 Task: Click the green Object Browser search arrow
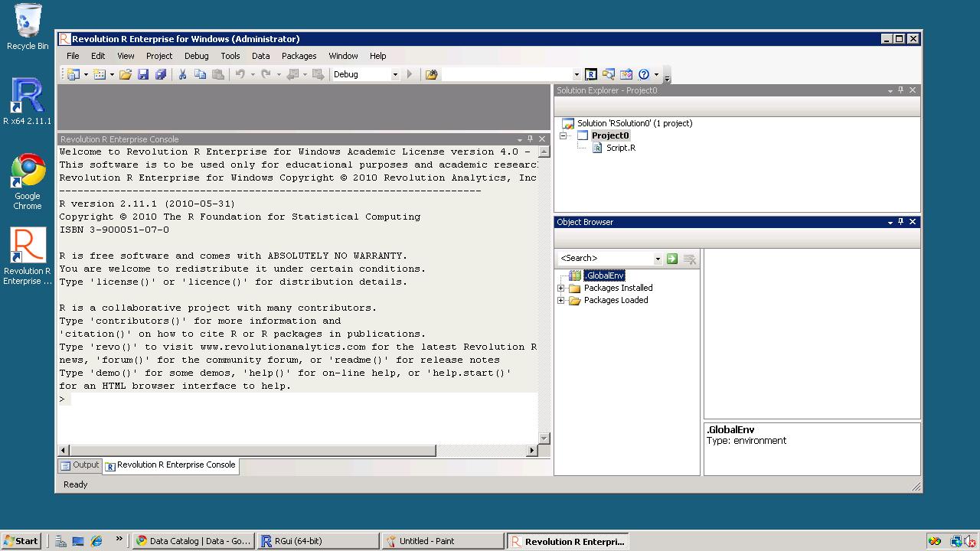point(672,259)
